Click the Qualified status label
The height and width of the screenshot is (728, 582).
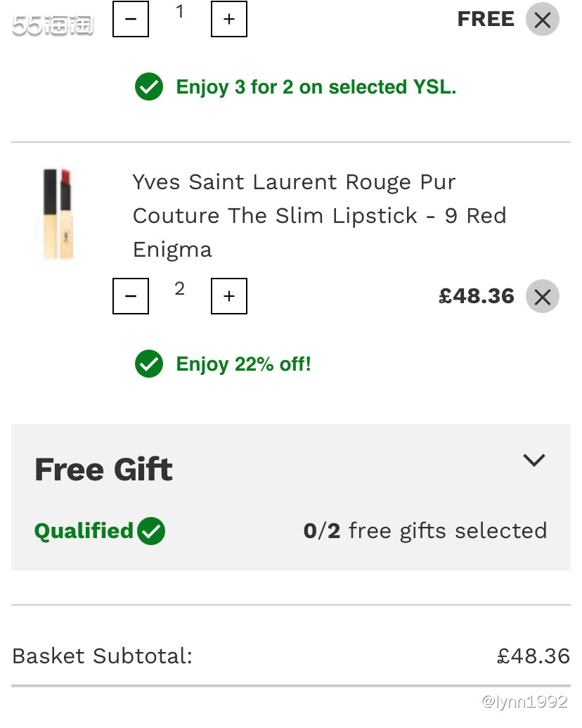coord(84,531)
